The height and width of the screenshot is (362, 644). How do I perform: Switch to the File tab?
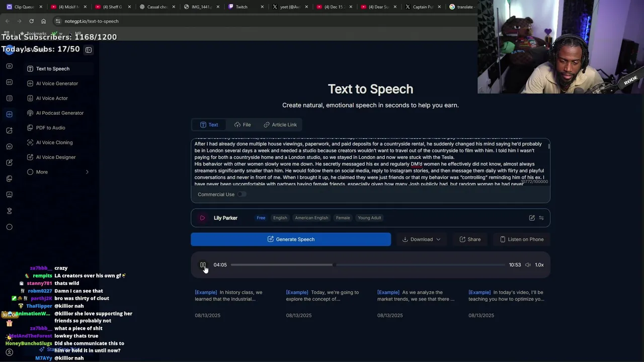point(243,125)
